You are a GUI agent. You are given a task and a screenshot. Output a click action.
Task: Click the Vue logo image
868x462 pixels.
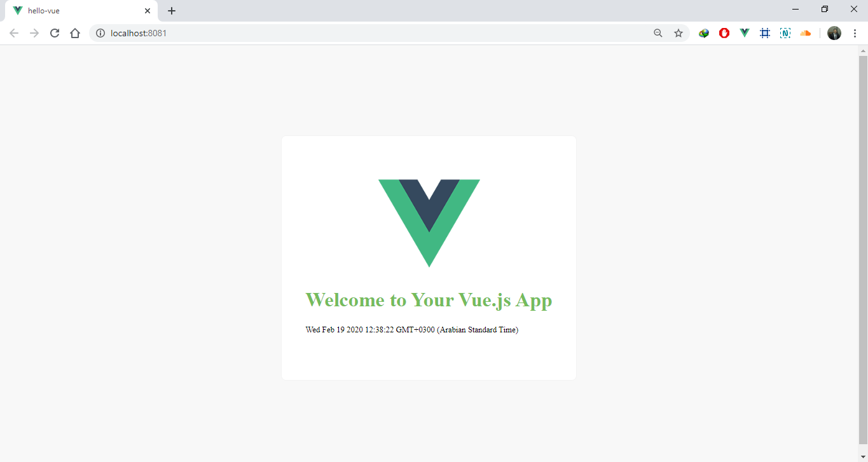tap(429, 223)
